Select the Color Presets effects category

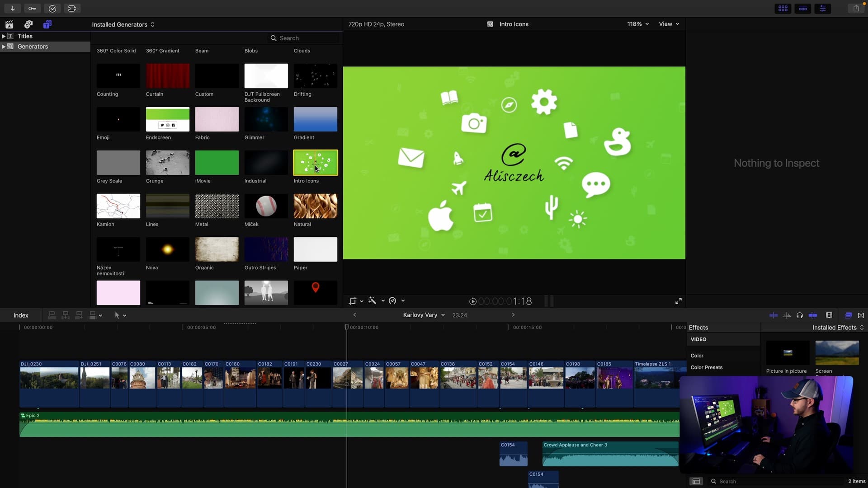(x=706, y=367)
